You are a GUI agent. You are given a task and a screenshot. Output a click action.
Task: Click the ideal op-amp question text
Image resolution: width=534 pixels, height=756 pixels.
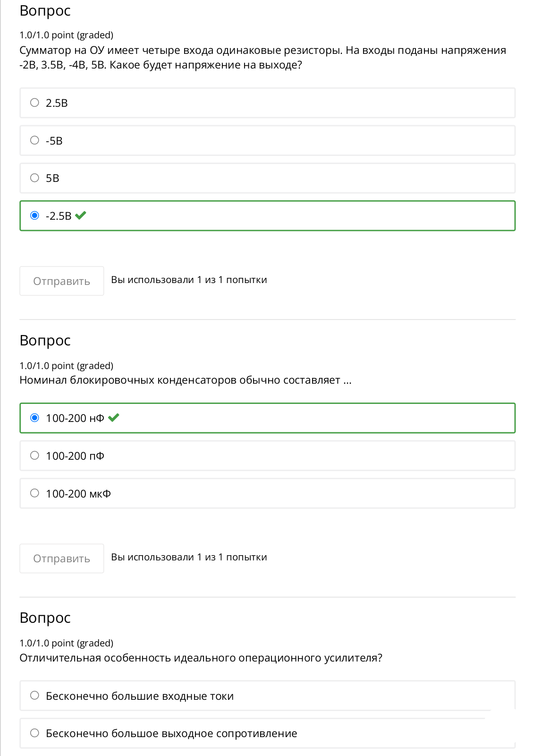click(x=201, y=658)
